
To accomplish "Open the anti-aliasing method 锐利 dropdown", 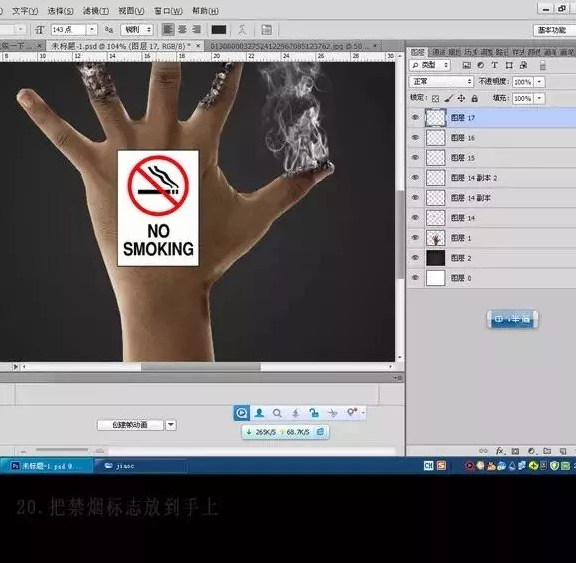I will 137,30.
